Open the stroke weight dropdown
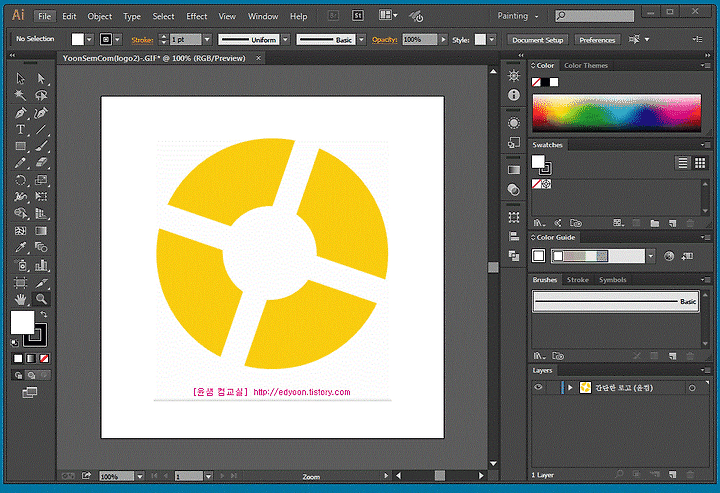Screen dimensions: 720x493 coord(207,39)
